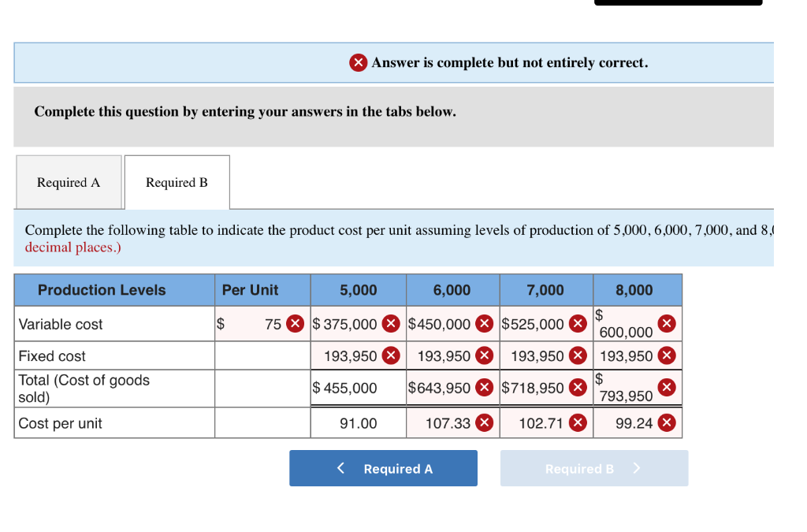Screen dimensions: 807x532
Task: Select Fixed cost field under 6,000 column
Action: 453,355
